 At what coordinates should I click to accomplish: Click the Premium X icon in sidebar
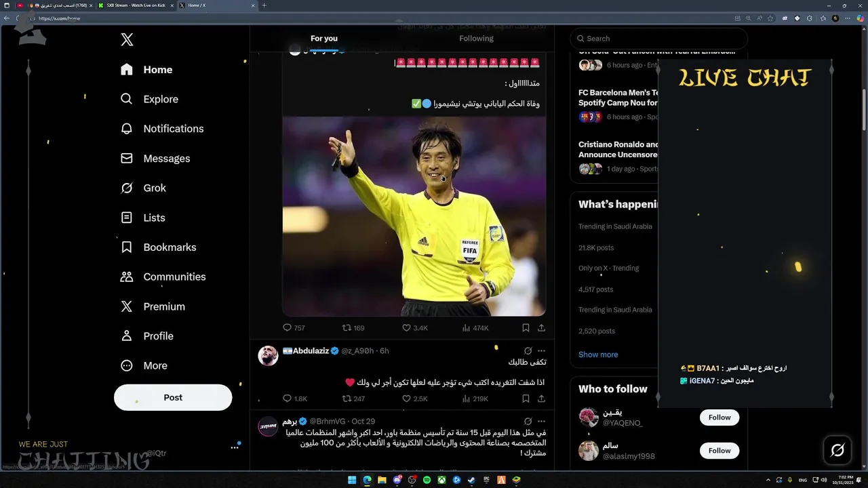tap(127, 306)
